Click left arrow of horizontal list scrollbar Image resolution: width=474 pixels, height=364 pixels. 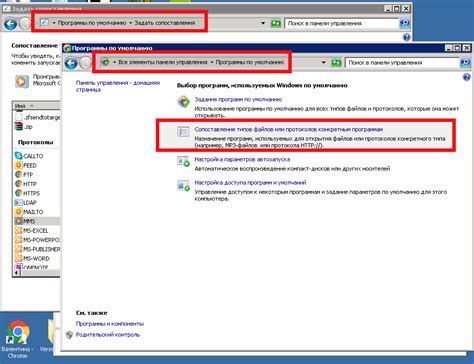point(16,273)
